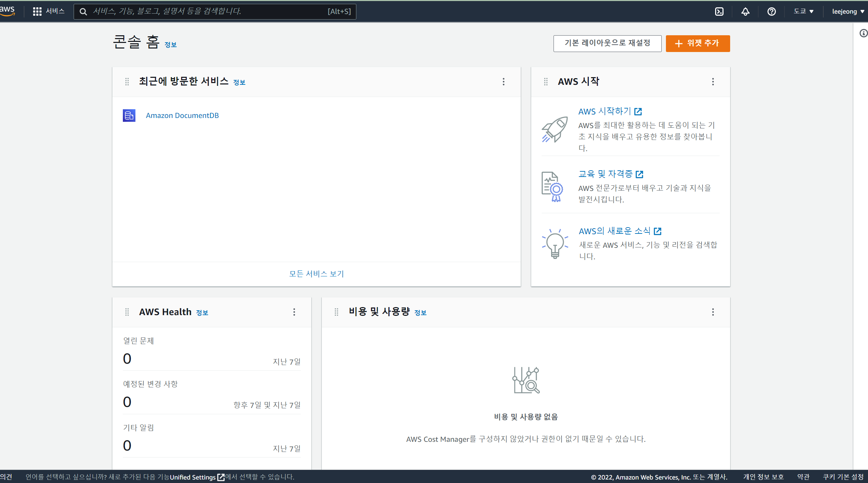The height and width of the screenshot is (483, 868).
Task: Open the services grid menu icon
Action: click(37, 12)
